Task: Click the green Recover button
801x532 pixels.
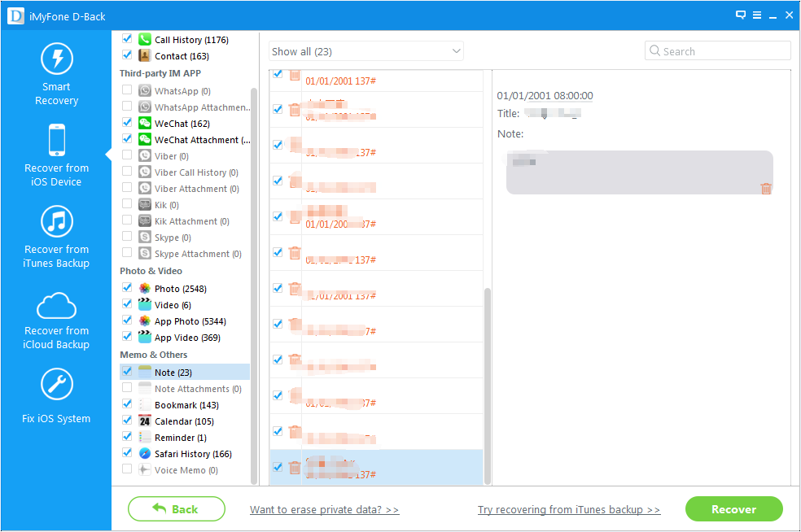Action: click(x=733, y=509)
